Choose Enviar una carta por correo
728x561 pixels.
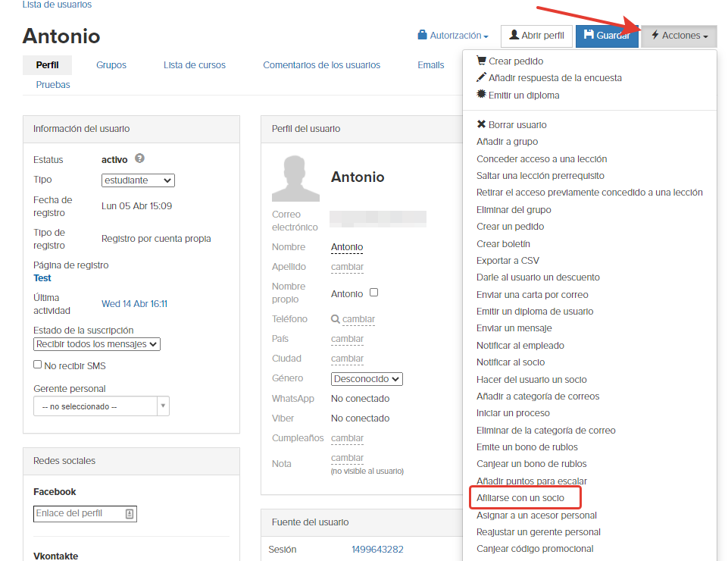click(532, 294)
